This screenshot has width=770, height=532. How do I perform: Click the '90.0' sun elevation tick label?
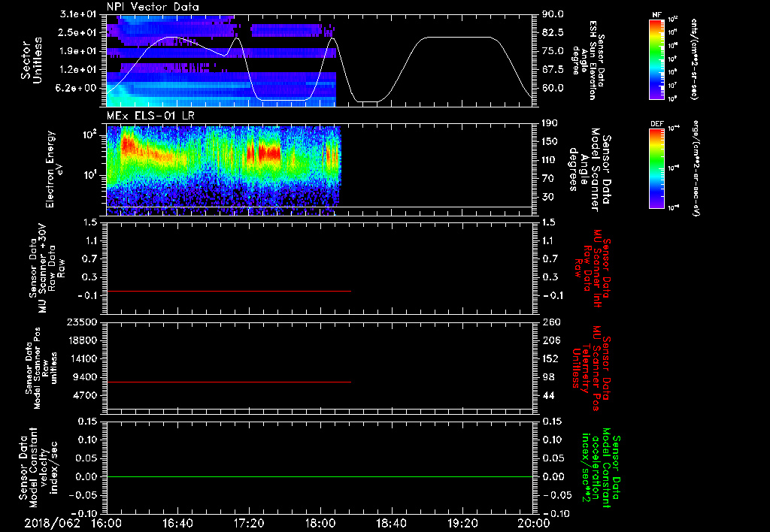click(x=553, y=14)
